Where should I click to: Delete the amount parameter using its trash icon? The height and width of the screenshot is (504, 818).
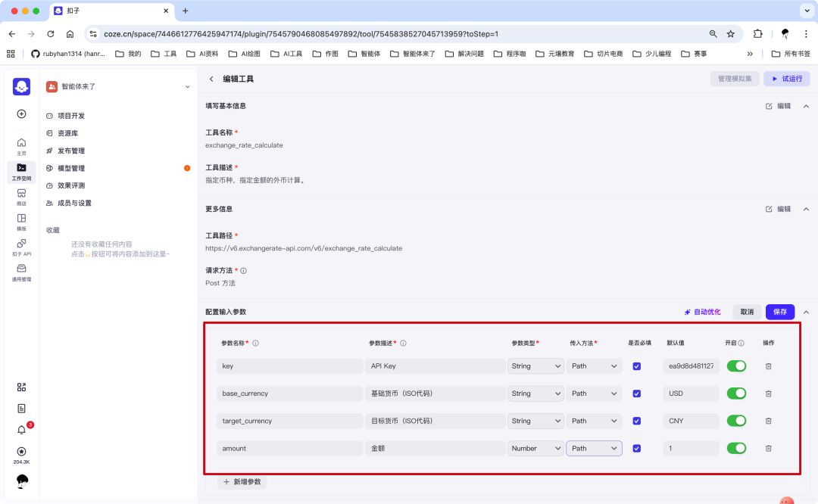pyautogui.click(x=768, y=448)
